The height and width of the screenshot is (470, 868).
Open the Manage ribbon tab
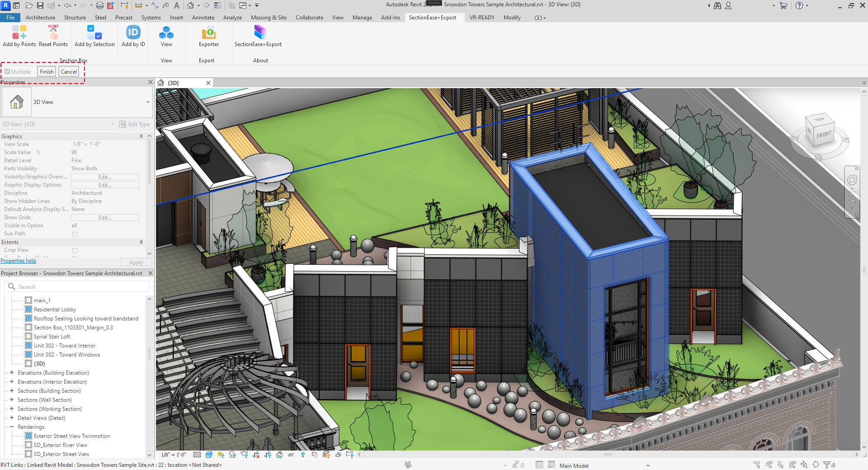coord(362,18)
